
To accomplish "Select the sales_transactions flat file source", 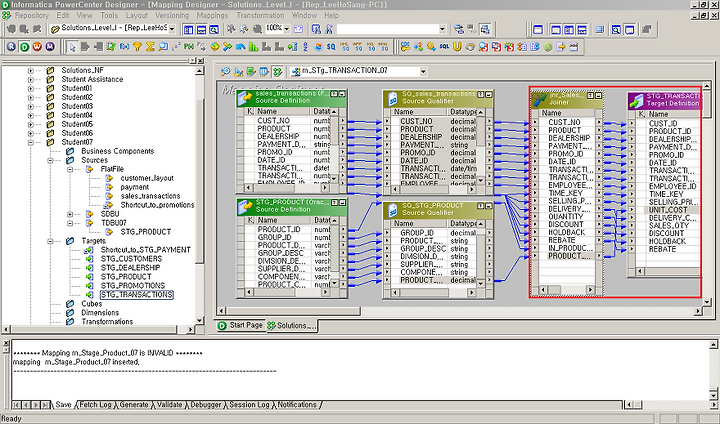I will 150,196.
